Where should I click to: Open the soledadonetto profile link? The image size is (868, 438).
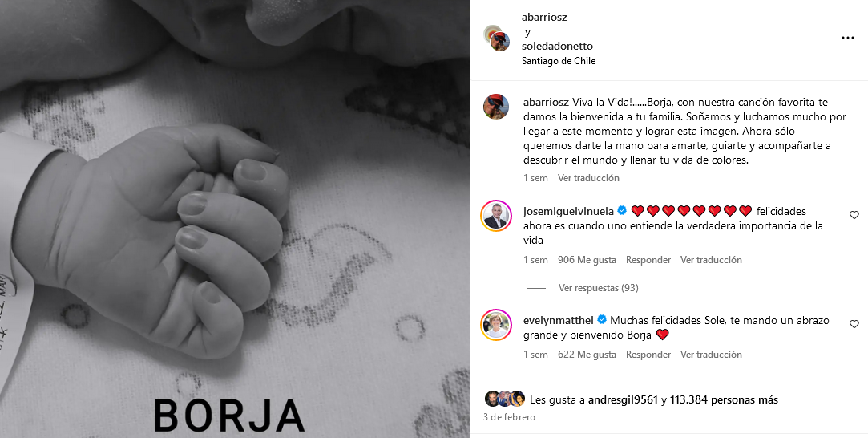557,46
